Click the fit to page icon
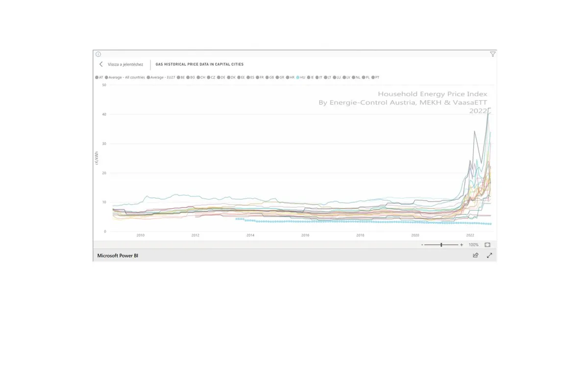The width and height of the screenshot is (588, 390). (487, 244)
